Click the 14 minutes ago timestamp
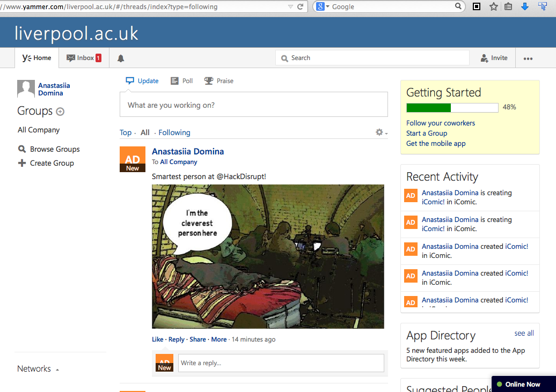 tap(253, 339)
